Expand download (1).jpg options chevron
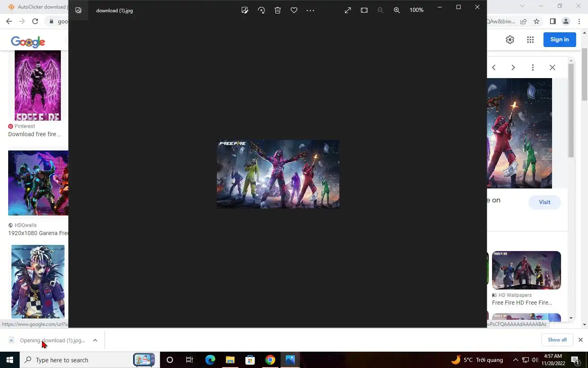This screenshot has height=368, width=588. click(x=95, y=340)
